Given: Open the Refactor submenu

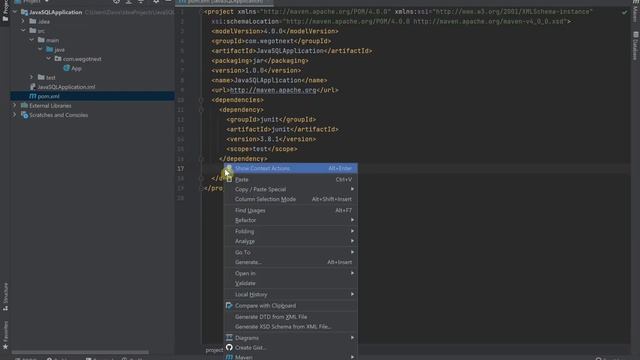Looking at the screenshot, I should pyautogui.click(x=291, y=220).
